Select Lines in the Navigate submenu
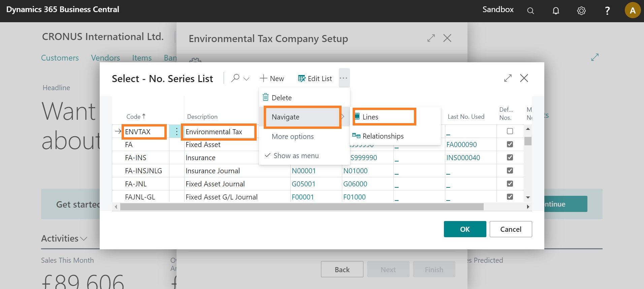The image size is (644, 289). [371, 117]
